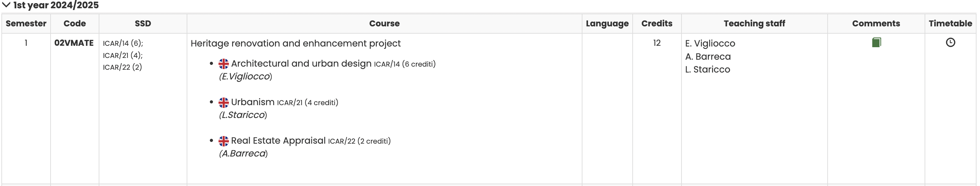The height and width of the screenshot is (186, 980).
Task: Click the SSD column header
Action: [143, 24]
